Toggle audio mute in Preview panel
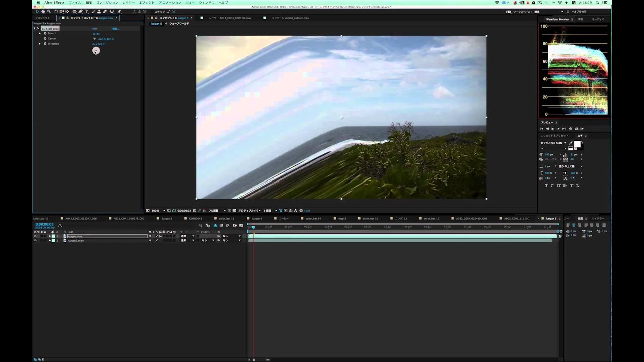This screenshot has height=362, width=644. click(x=570, y=129)
